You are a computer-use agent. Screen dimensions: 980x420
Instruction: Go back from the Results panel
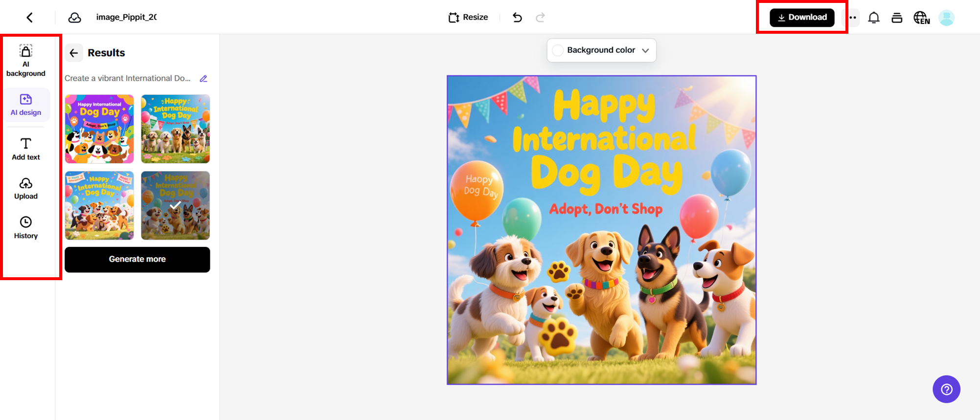[74, 53]
